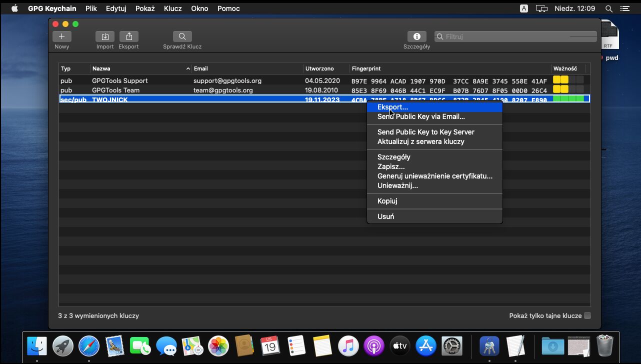This screenshot has width=641, height=364.
Task: Select Generuj unieważnienie certyfikatu... option
Action: tap(434, 176)
